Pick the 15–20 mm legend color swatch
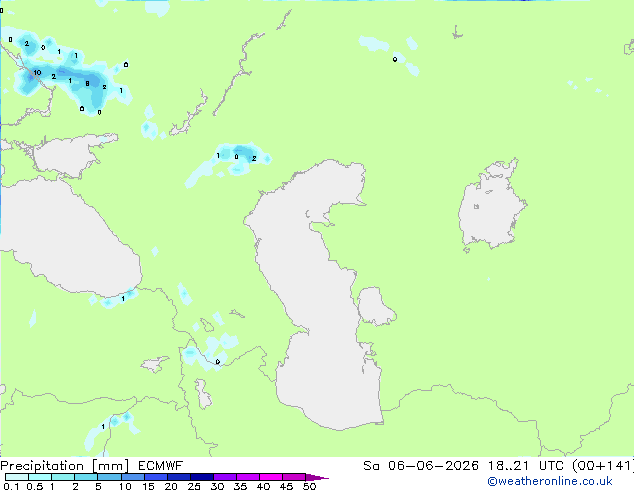Screen dimensions: 634x490 click(x=156, y=477)
